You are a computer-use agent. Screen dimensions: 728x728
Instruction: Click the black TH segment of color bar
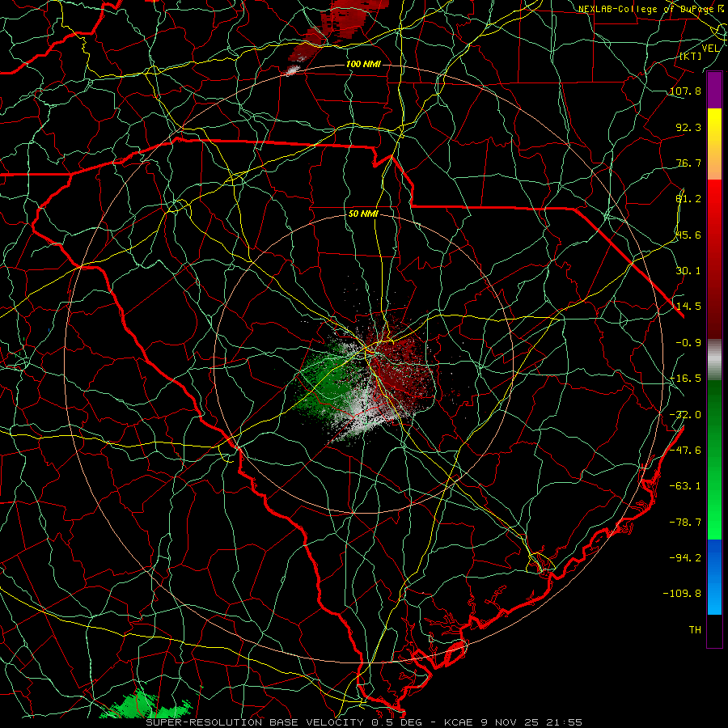[714, 631]
